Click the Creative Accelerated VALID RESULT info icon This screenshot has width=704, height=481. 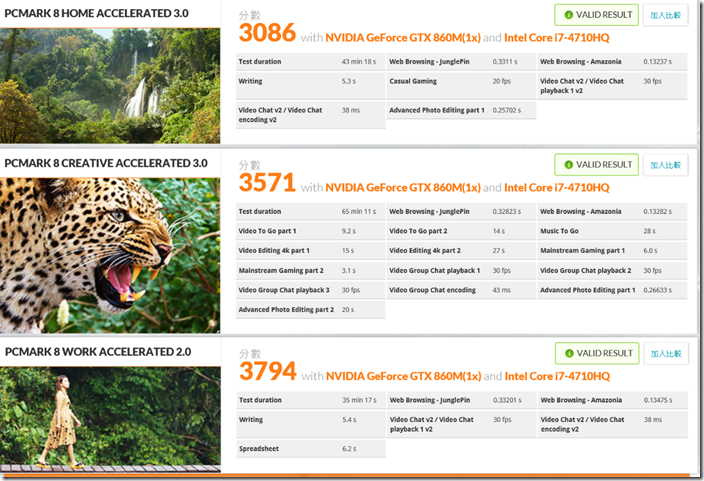(x=568, y=165)
